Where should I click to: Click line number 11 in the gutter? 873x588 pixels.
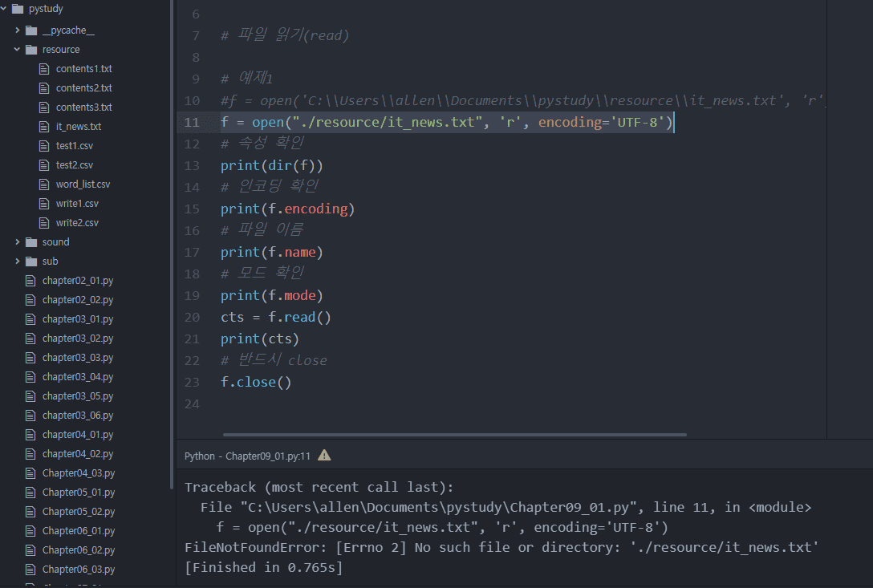192,122
